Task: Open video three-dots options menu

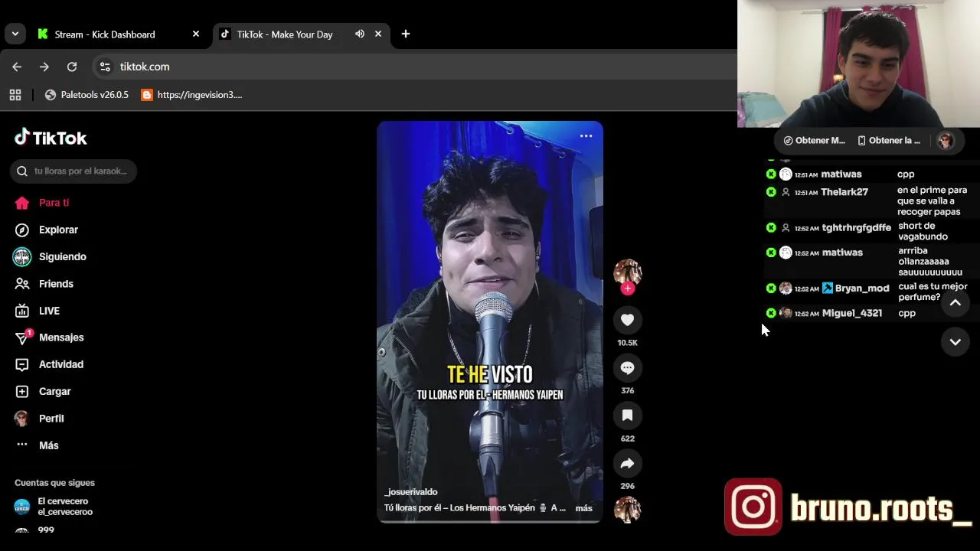Action: coord(586,136)
